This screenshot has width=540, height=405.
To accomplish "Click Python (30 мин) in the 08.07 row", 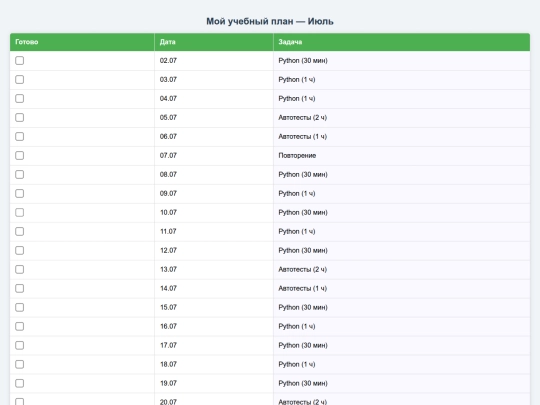I will (x=303, y=174).
